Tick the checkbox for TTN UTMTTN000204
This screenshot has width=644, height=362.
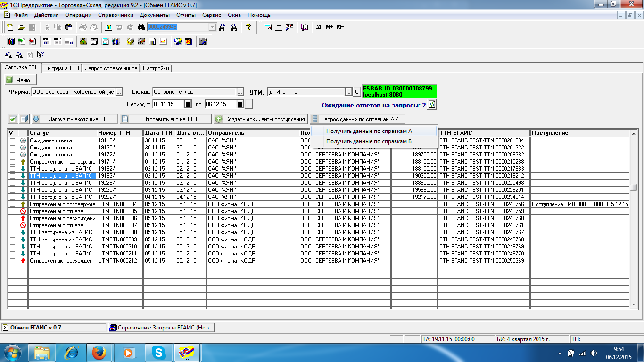(x=12, y=204)
